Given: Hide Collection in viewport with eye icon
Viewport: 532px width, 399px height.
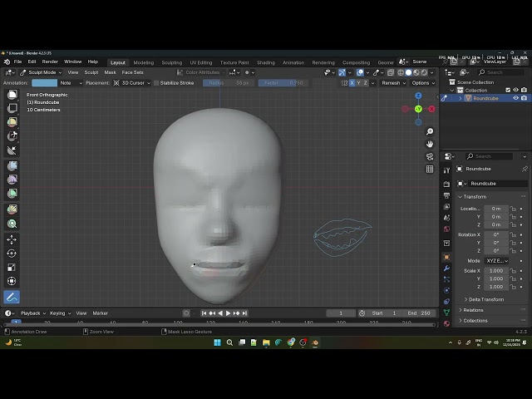Looking at the screenshot, I should [x=515, y=90].
